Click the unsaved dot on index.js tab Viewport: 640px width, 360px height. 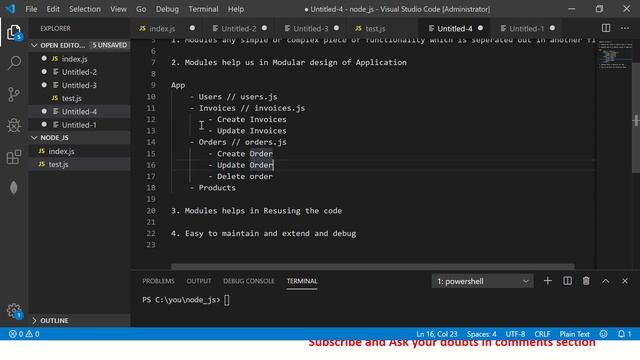point(192,28)
